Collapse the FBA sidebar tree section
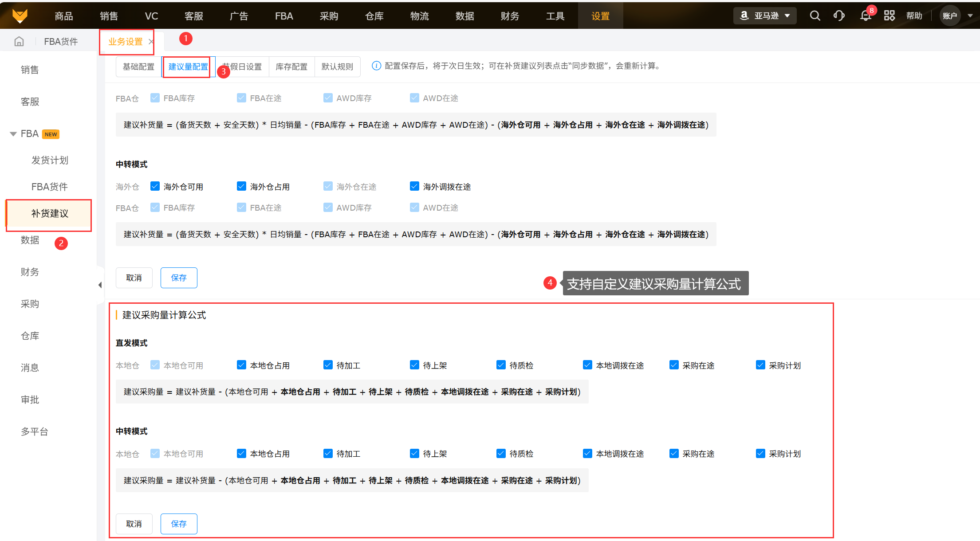Image resolution: width=980 pixels, height=541 pixels. pos(13,134)
